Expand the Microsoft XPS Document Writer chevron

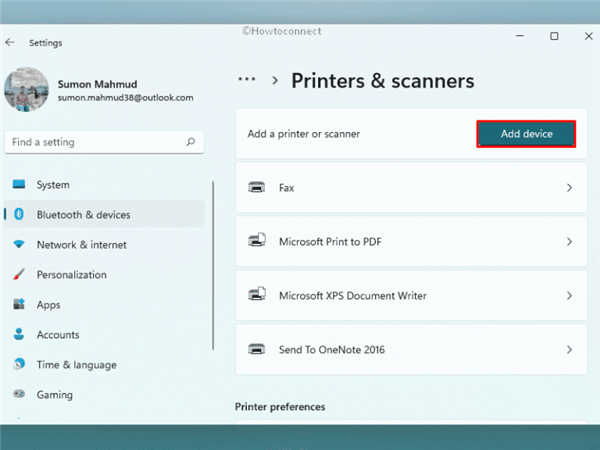click(x=569, y=295)
